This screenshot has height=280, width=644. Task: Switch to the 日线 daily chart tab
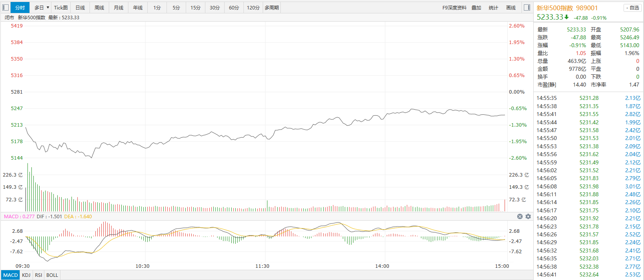tap(80, 7)
